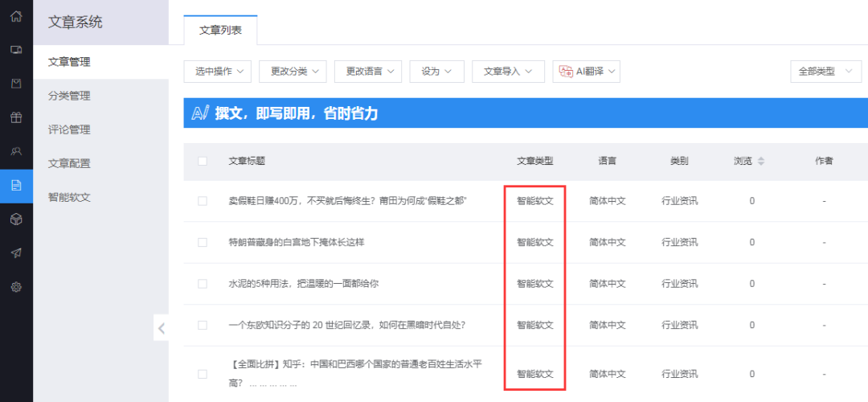
Task: Check the box for 水泥的5种用法 article
Action: (203, 284)
